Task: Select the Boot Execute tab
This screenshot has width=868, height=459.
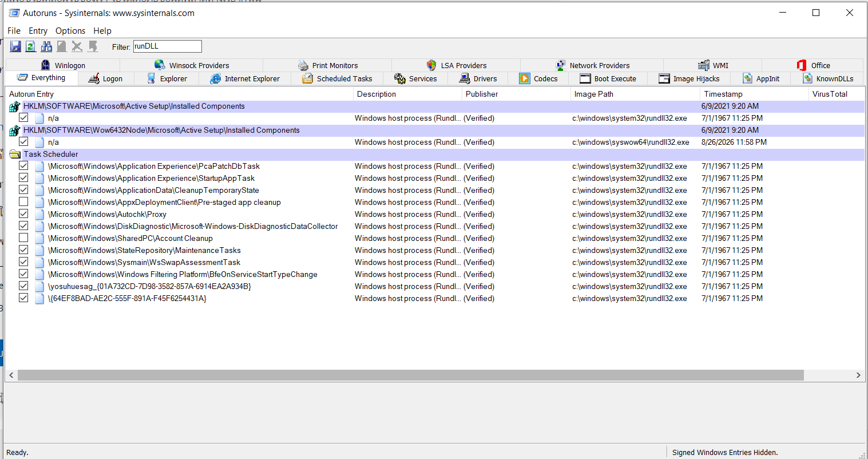Action: tap(608, 79)
